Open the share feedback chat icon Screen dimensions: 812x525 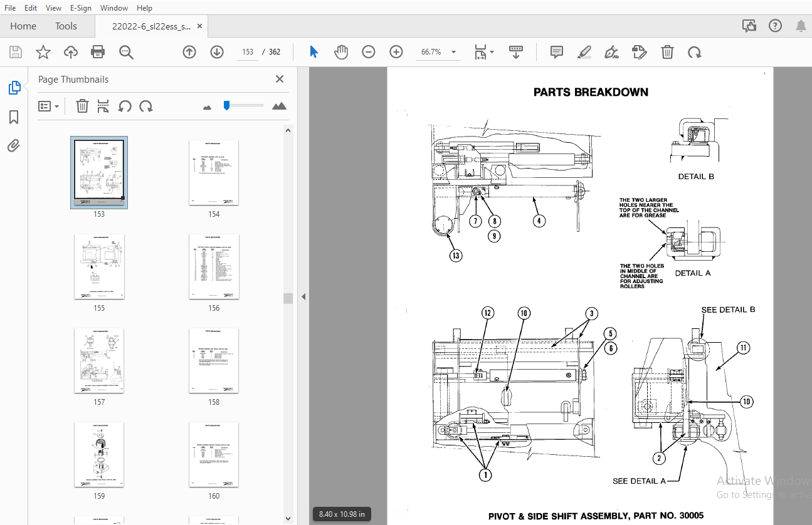coord(749,26)
